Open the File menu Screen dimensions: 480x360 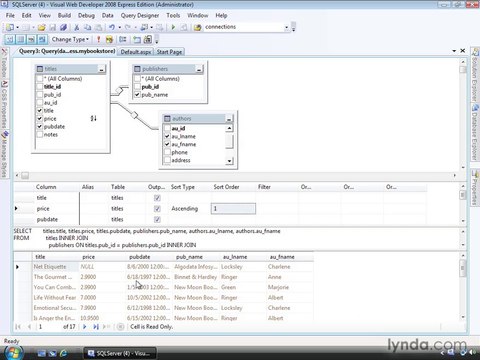click(10, 15)
